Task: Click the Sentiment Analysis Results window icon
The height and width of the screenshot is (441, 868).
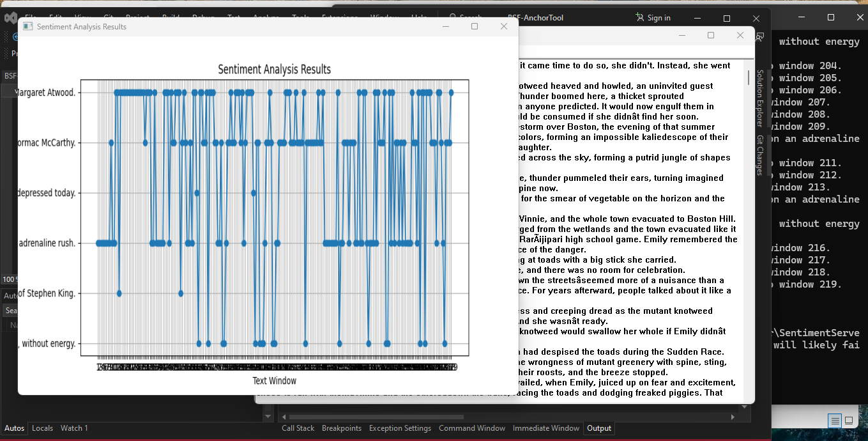Action: point(27,26)
